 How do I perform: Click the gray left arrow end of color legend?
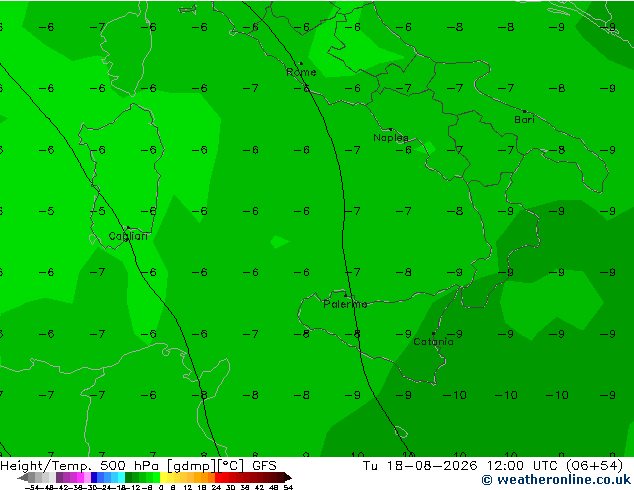[x=22, y=478]
